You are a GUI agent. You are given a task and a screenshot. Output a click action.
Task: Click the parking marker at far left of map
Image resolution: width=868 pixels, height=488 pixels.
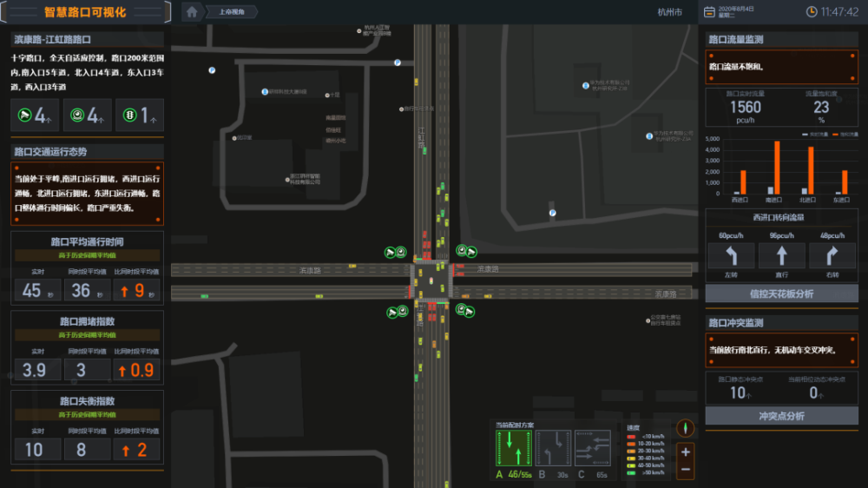click(212, 70)
